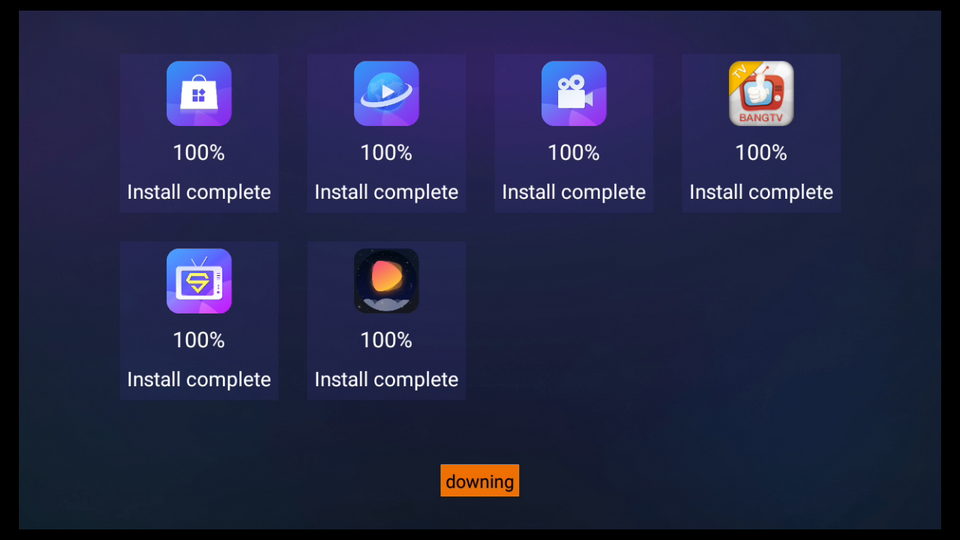Click 100% under the planet player app

pyautogui.click(x=386, y=152)
